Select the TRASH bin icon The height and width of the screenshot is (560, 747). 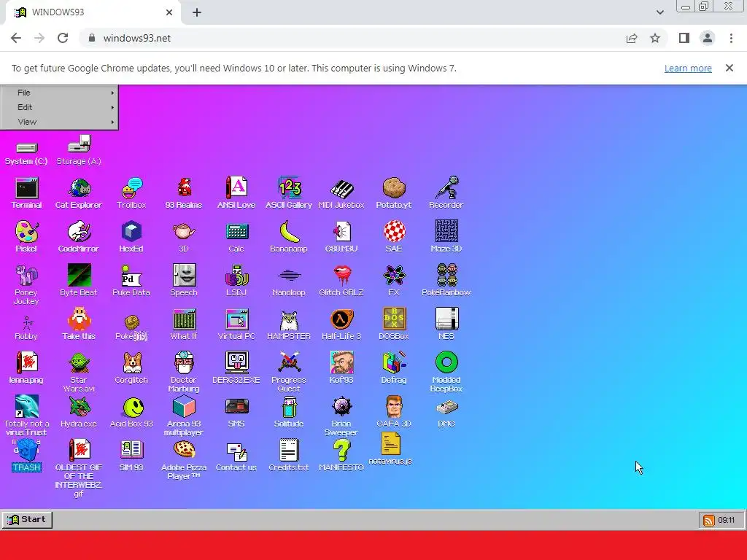tap(27, 456)
